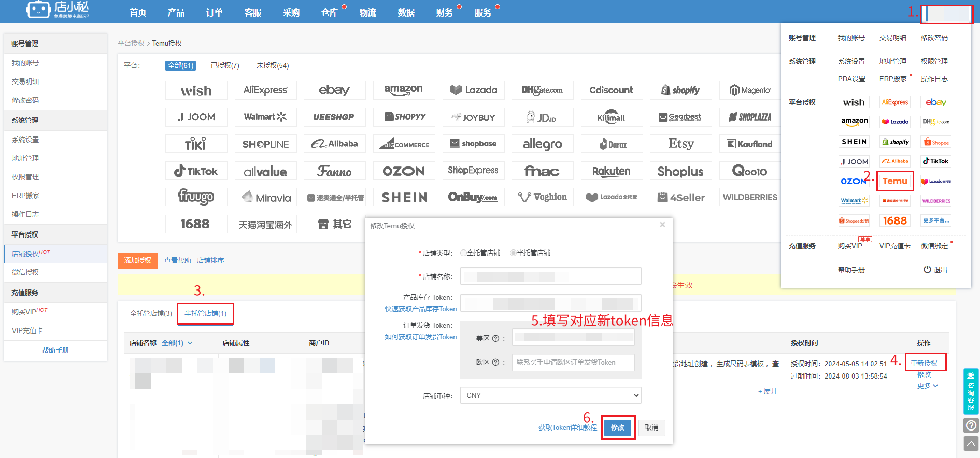Click the 取消 button in dialog
980x458 pixels.
(651, 427)
